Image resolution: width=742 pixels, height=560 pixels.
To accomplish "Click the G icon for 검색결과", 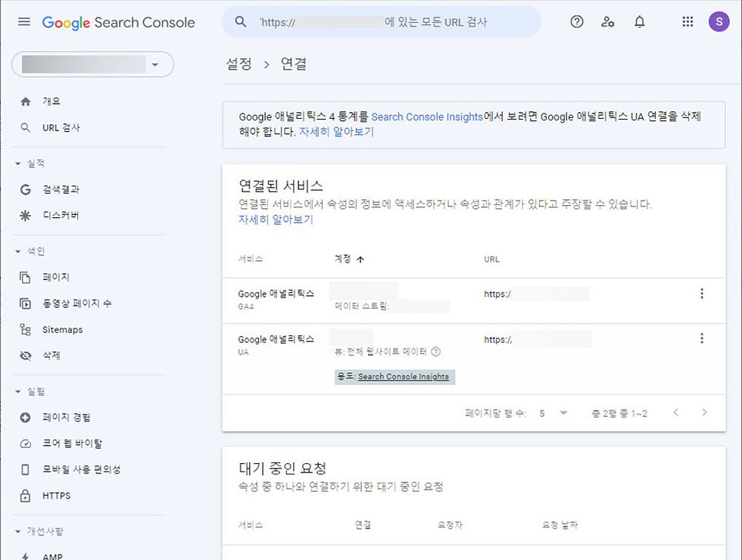I will tap(26, 190).
